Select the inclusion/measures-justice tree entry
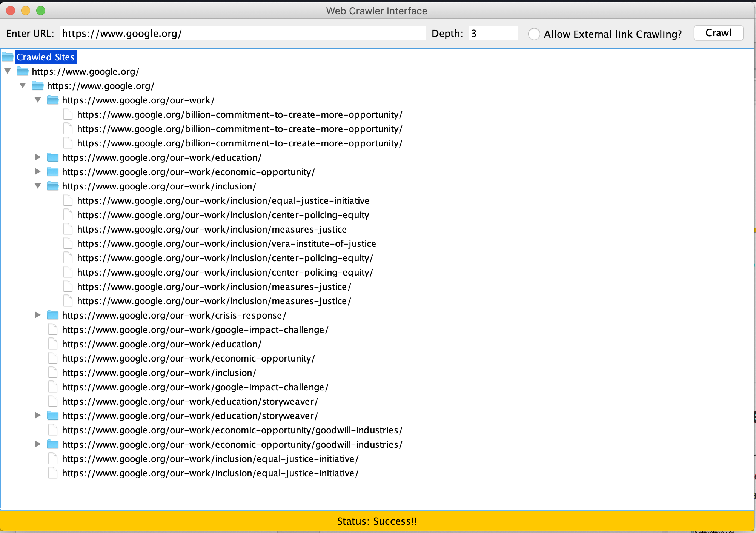The width and height of the screenshot is (756, 533). pyautogui.click(x=211, y=229)
